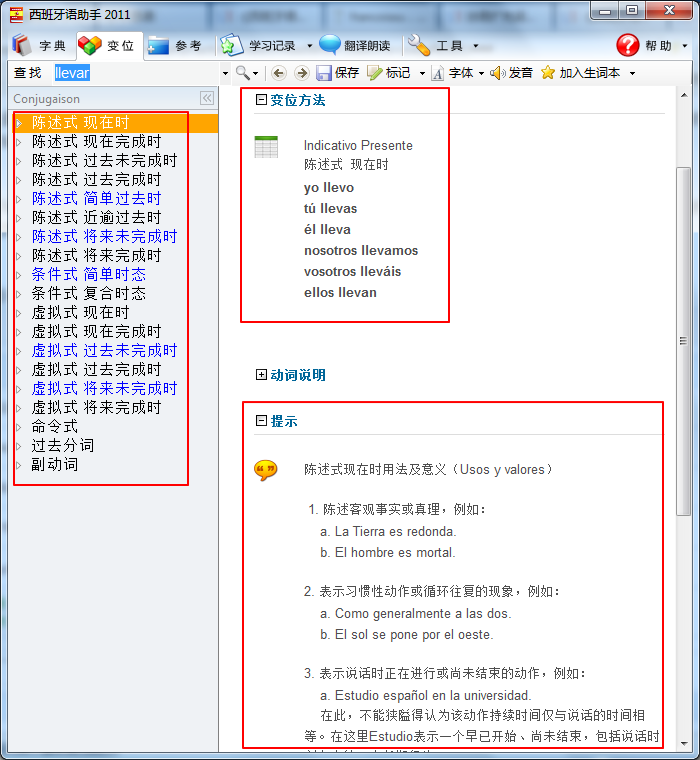Click the 保存 save disk icon
The height and width of the screenshot is (760, 700).
[323, 73]
